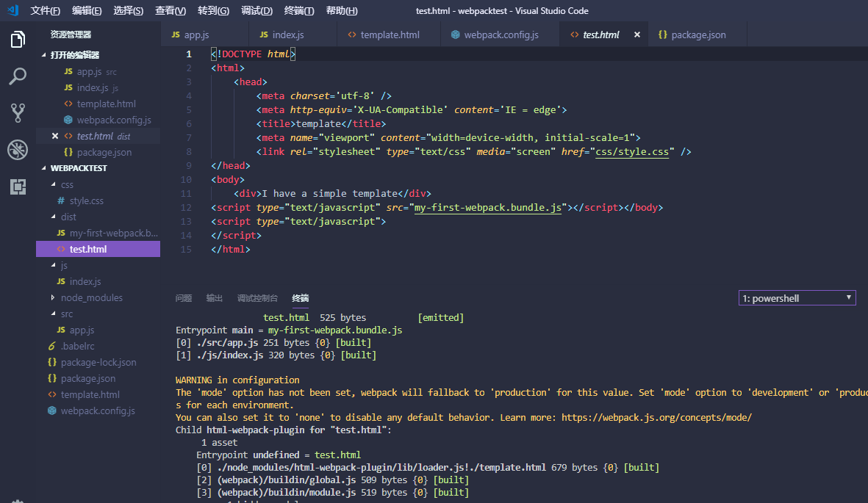Click the babel icon next to .babelrc

coord(52,346)
